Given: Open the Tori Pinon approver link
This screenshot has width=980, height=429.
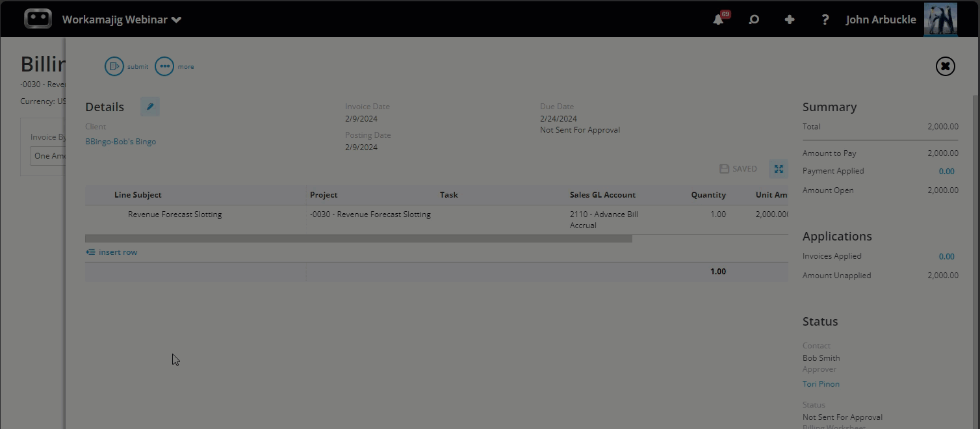Looking at the screenshot, I should coord(821,383).
